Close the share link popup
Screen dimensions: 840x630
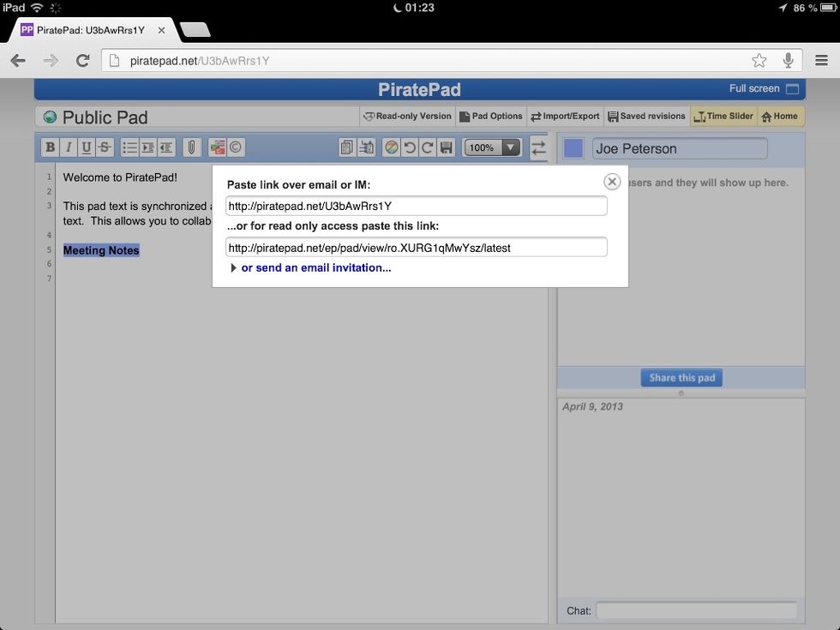pyautogui.click(x=612, y=182)
